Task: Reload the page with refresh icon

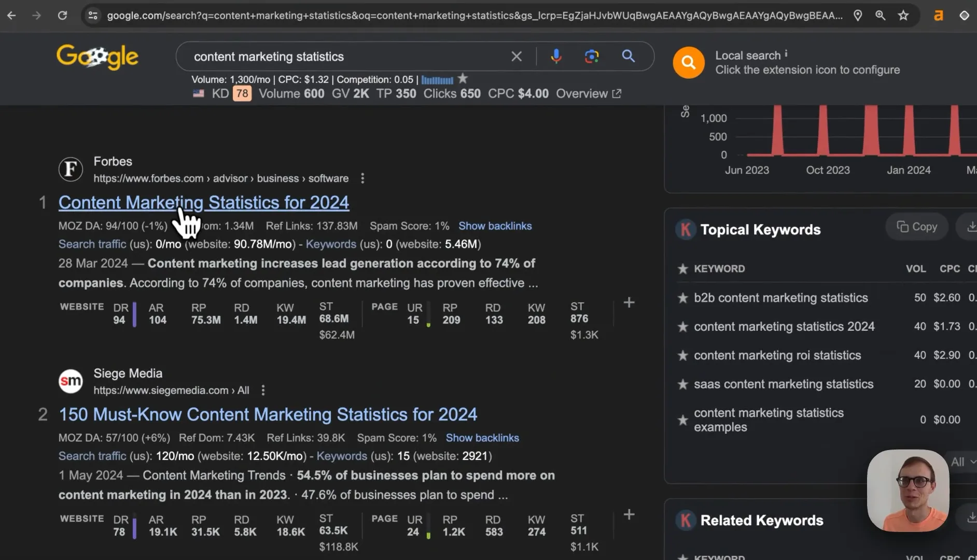Action: pos(62,16)
